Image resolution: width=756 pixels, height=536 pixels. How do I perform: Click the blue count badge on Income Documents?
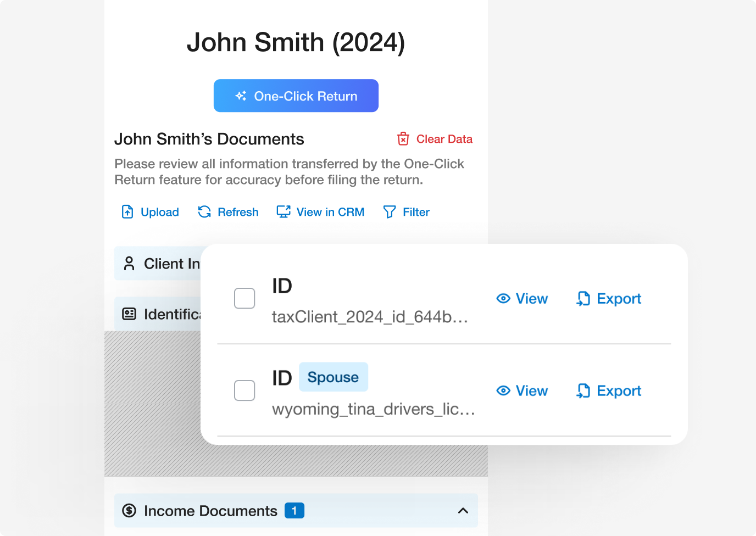(294, 511)
